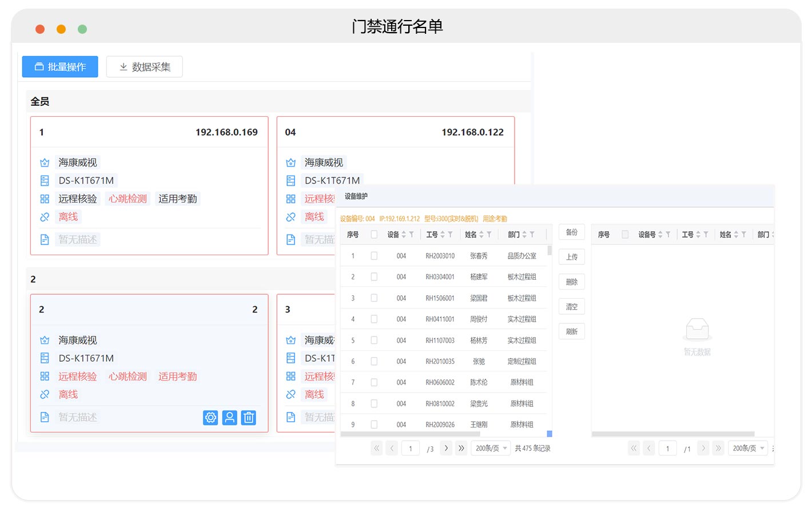Open page-size dropdown under the empty table
Viewport: 812px width, 515px height.
(748, 449)
